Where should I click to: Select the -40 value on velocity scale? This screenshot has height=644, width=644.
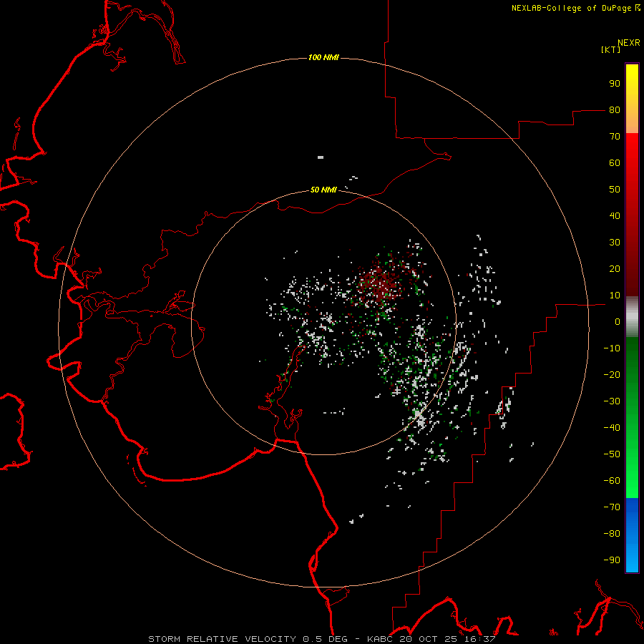click(x=612, y=428)
